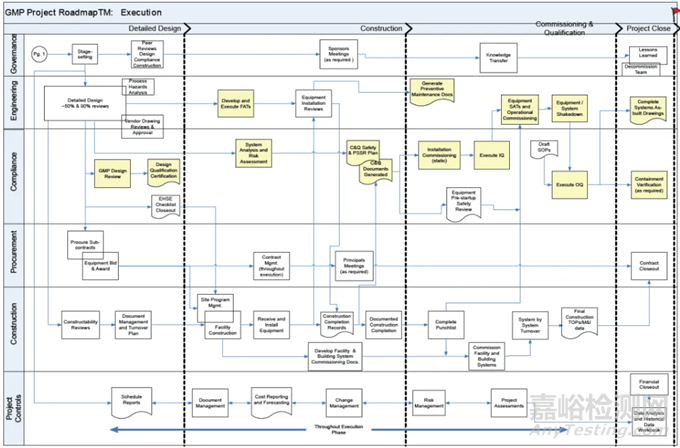This screenshot has height=448, width=680.
Task: Click Develop and Execute FATs box
Action: 245,102
